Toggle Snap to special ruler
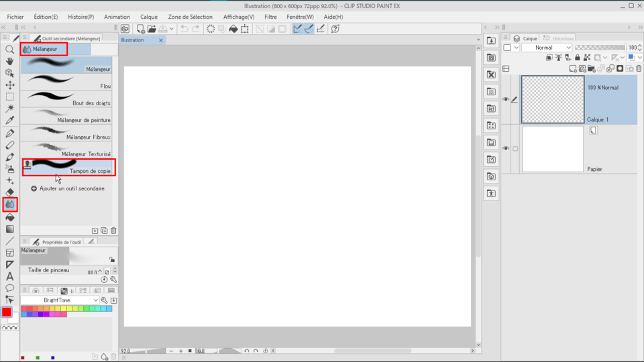Image resolution: width=644 pixels, height=362 pixels. (x=309, y=29)
